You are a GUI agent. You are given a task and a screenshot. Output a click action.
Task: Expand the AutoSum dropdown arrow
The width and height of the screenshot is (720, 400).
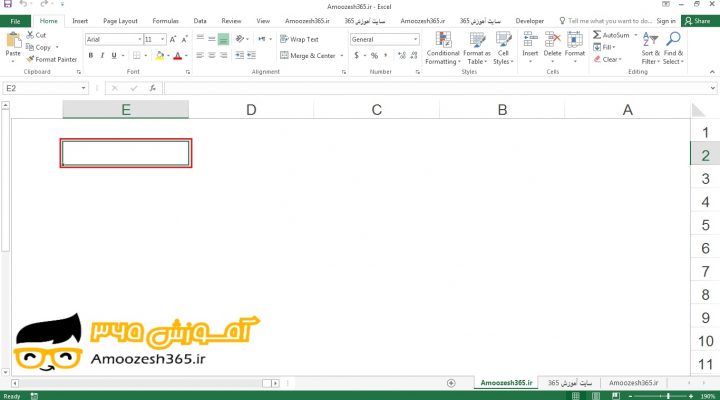[x=636, y=35]
